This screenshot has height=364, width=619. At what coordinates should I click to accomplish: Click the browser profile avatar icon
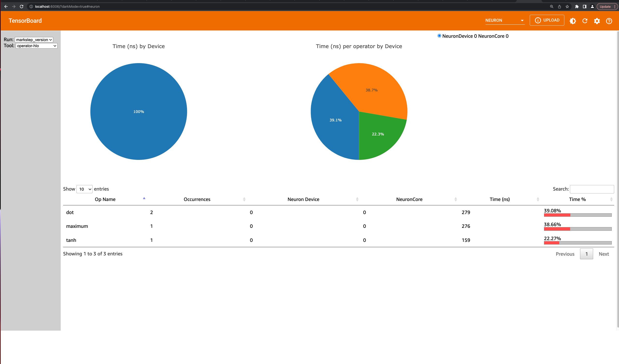(592, 6)
